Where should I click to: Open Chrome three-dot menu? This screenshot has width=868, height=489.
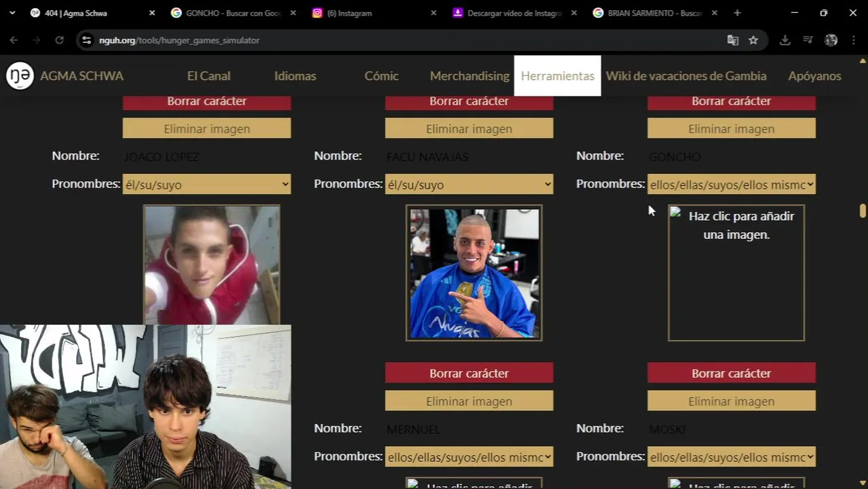pyautogui.click(x=854, y=40)
